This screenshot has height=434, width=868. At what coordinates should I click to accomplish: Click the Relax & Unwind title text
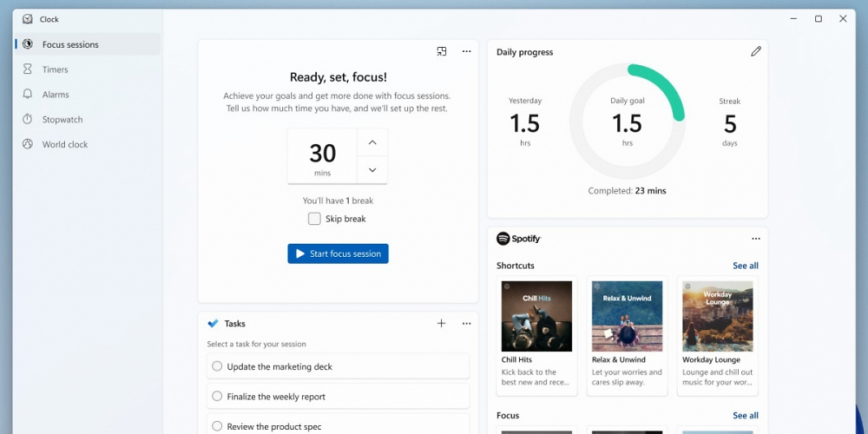pos(619,360)
